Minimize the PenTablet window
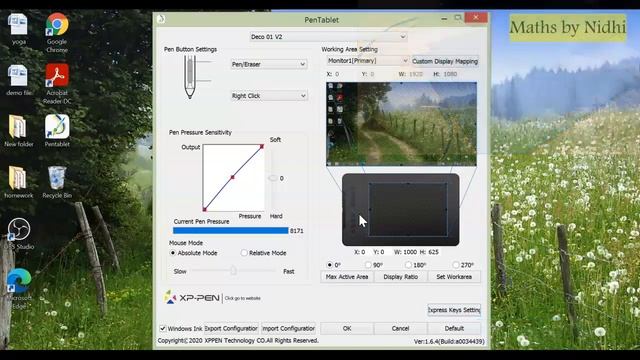This screenshot has width=640, height=360. click(444, 18)
